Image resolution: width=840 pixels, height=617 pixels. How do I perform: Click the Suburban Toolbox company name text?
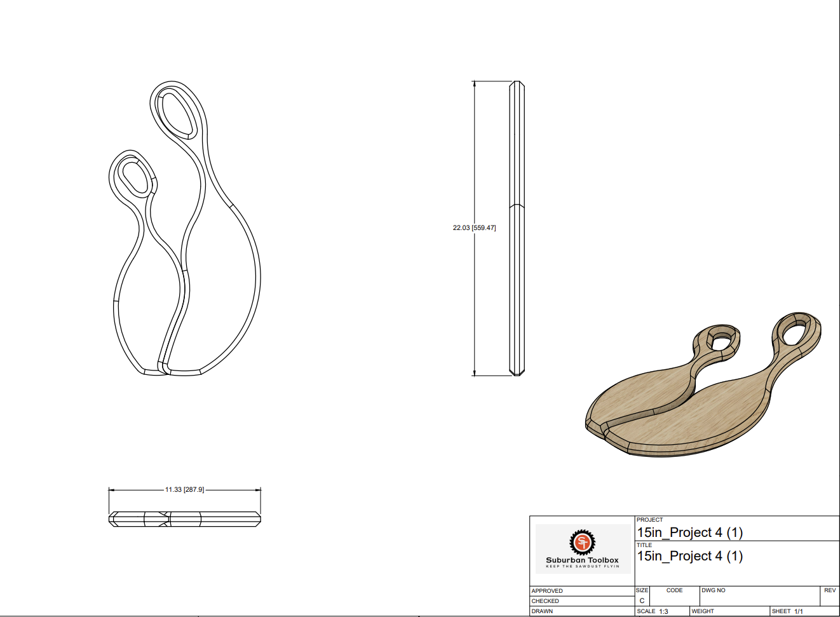coord(582,560)
